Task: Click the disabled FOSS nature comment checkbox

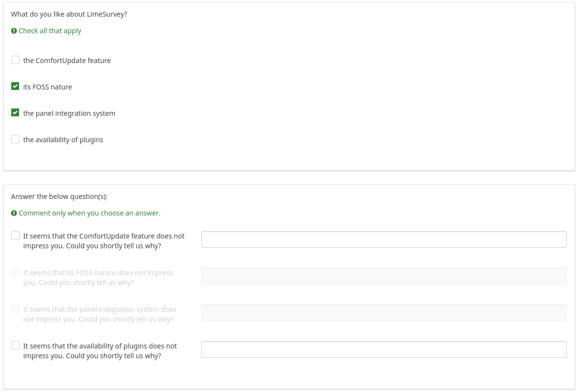Action: 16,272
